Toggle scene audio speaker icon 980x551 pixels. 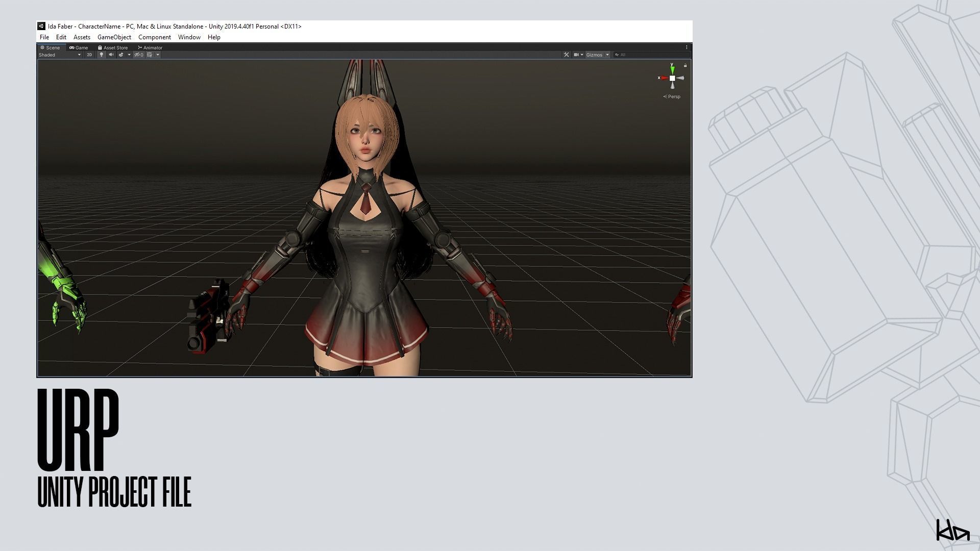[111, 55]
